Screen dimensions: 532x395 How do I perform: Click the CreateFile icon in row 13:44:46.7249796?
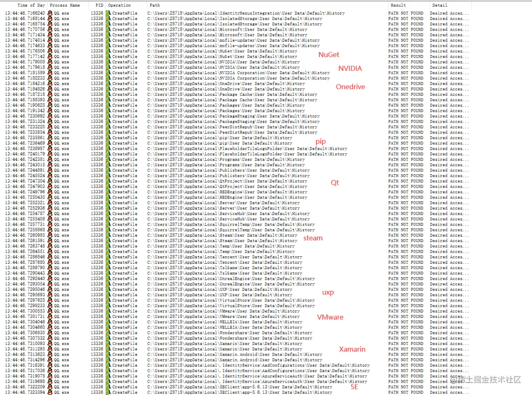coord(108,192)
